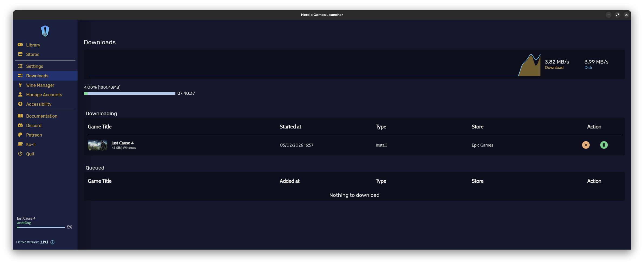The image size is (644, 265).
Task: Click the Downloads page heading
Action: (x=100, y=42)
